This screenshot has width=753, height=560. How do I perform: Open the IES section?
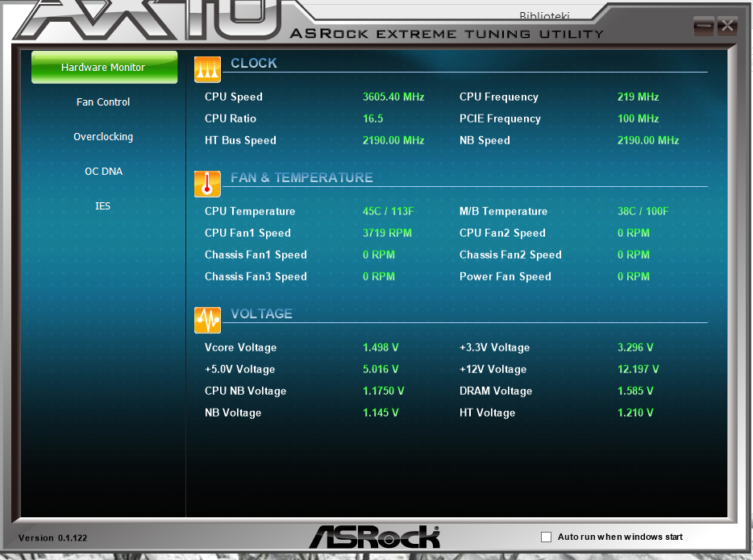click(102, 205)
